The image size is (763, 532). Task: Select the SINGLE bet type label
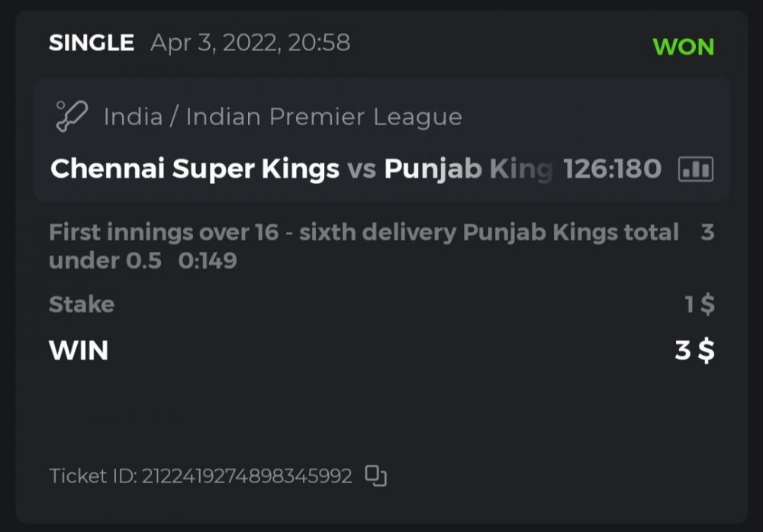pos(91,43)
